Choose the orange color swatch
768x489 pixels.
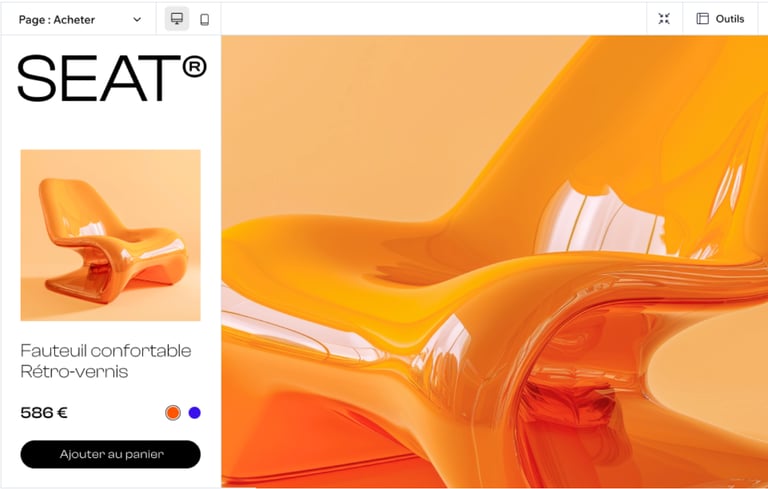coord(172,413)
